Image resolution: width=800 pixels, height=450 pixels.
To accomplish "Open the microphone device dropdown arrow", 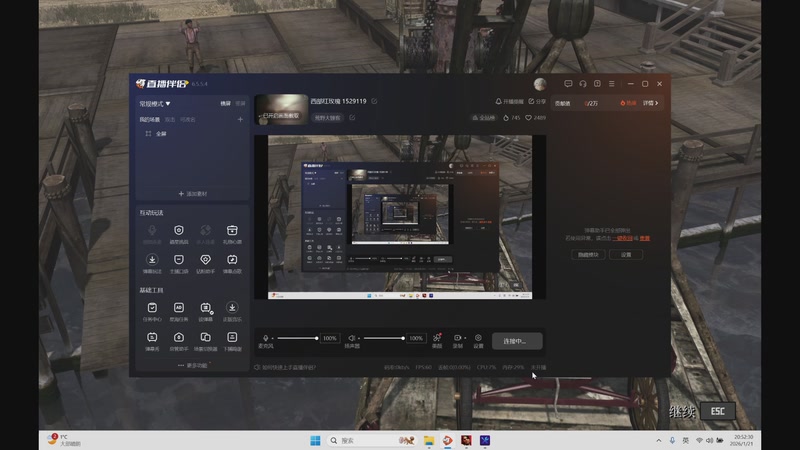I will pyautogui.click(x=272, y=338).
